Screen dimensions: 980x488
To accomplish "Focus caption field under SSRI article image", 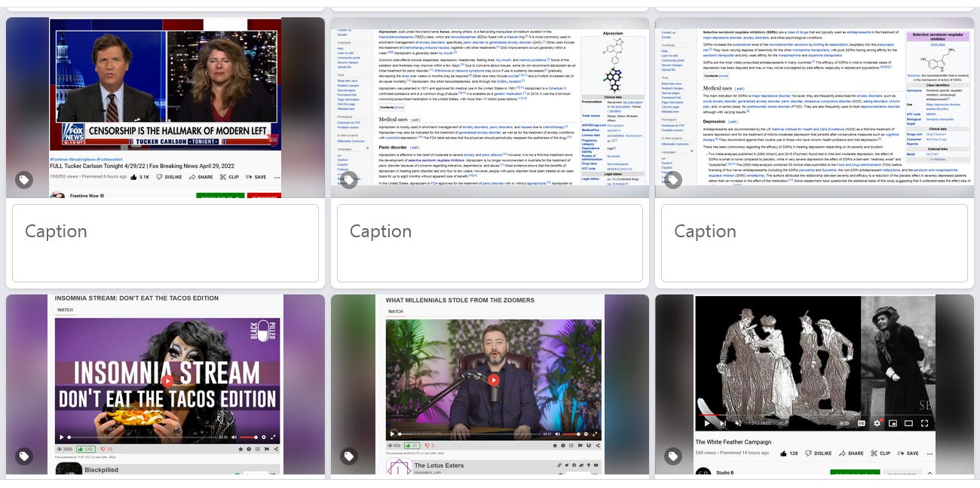I will coord(814,242).
